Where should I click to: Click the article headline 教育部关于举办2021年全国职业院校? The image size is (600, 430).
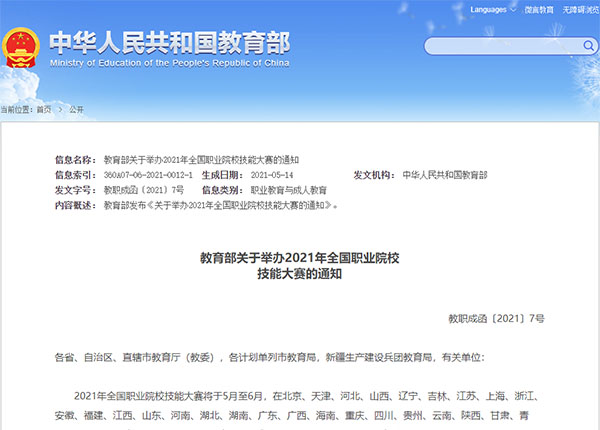point(300,258)
